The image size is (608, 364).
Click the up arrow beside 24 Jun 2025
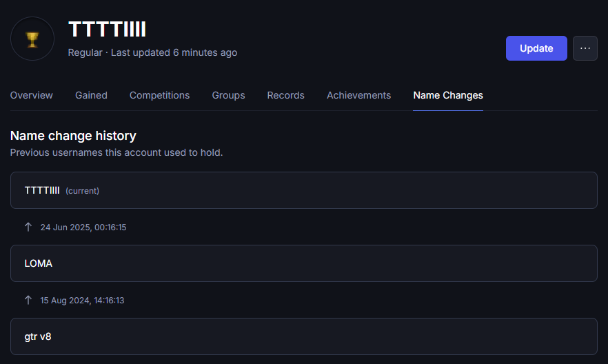point(28,227)
